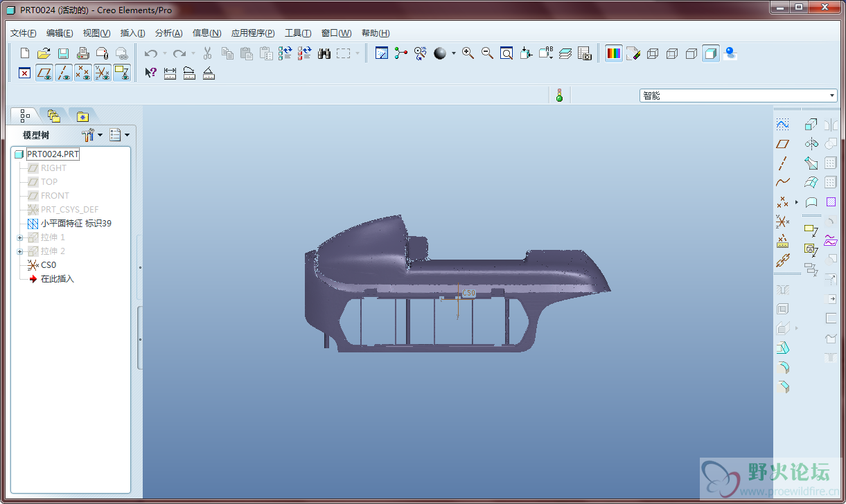
Task: Toggle spin center display icon
Action: (400, 53)
